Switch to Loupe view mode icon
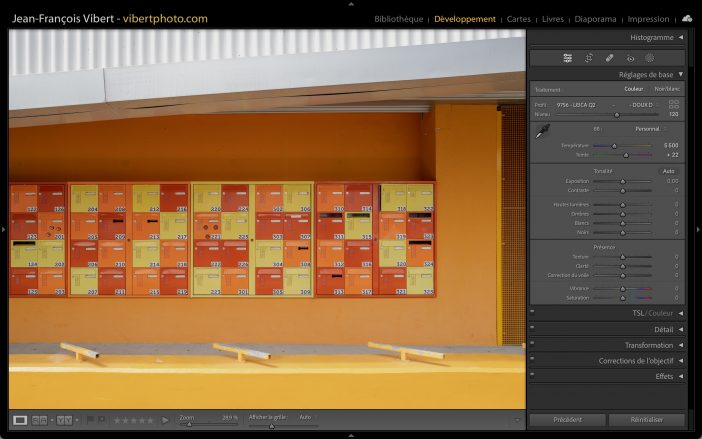702x439 pixels. click(20, 420)
